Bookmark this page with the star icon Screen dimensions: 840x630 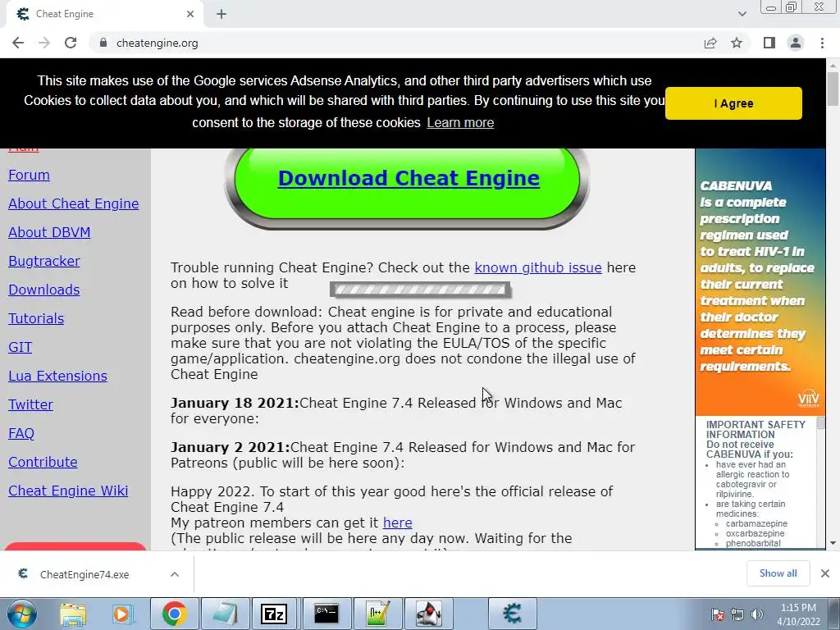tap(737, 43)
